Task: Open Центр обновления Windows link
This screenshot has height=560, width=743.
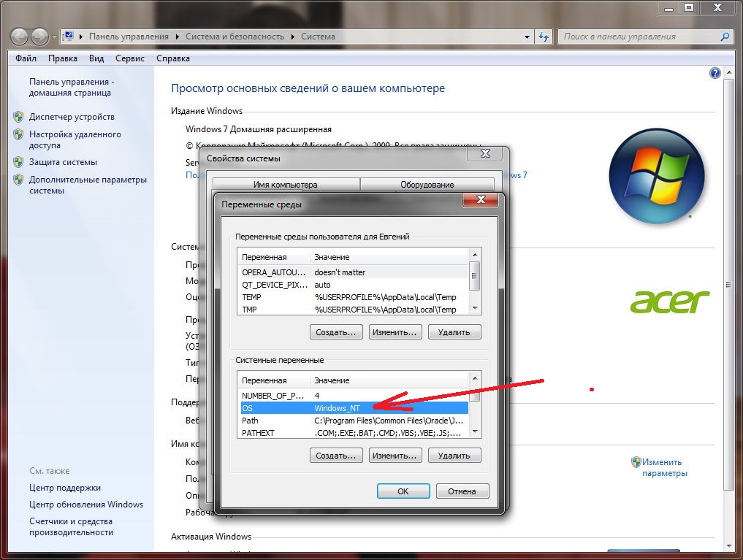Action: tap(86, 505)
